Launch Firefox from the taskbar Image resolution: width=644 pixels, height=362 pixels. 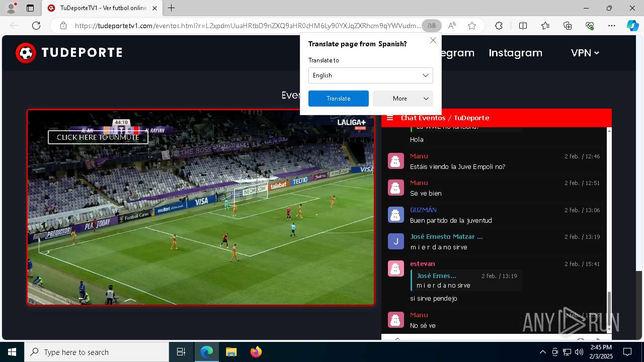pos(256,352)
